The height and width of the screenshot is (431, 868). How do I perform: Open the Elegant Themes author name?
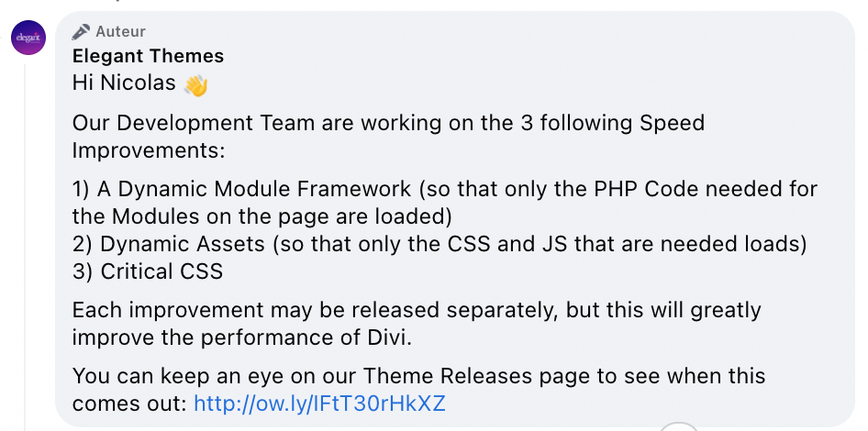(148, 56)
